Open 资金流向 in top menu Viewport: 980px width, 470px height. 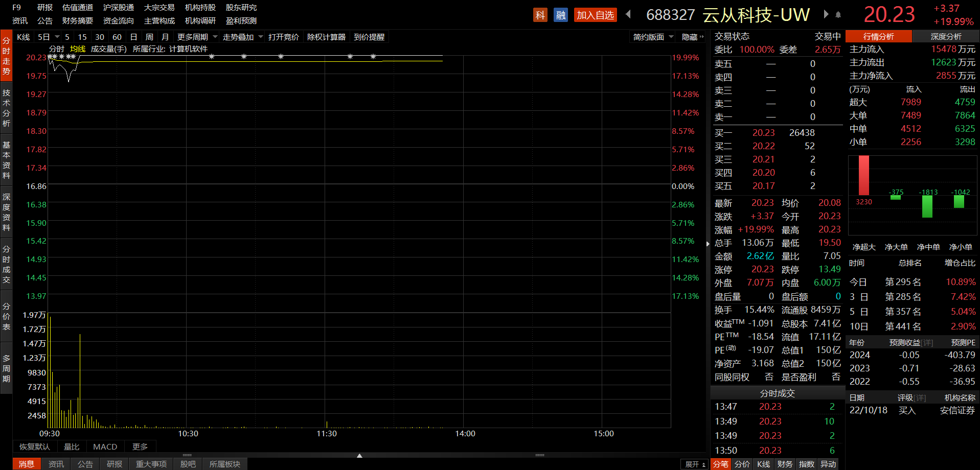(119, 20)
